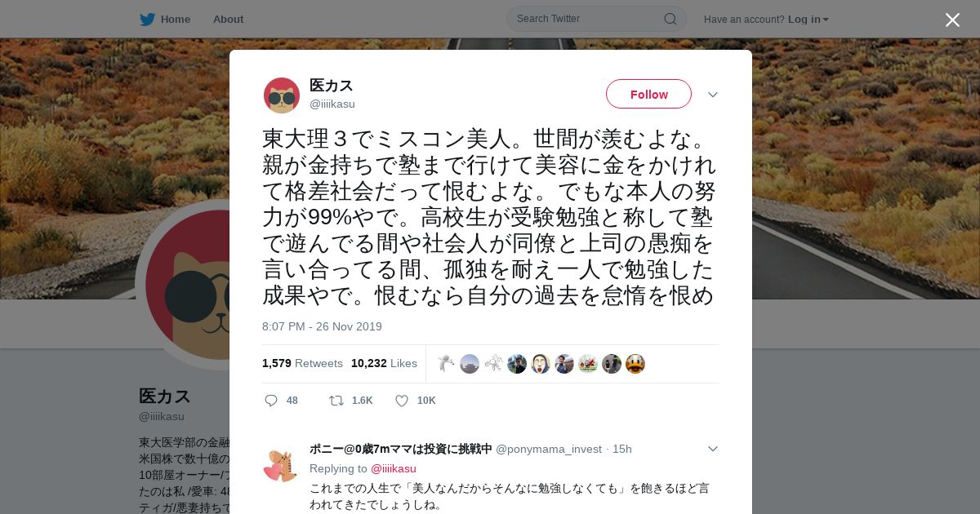
Task: Click the retweet arrows icon
Action: 336,401
